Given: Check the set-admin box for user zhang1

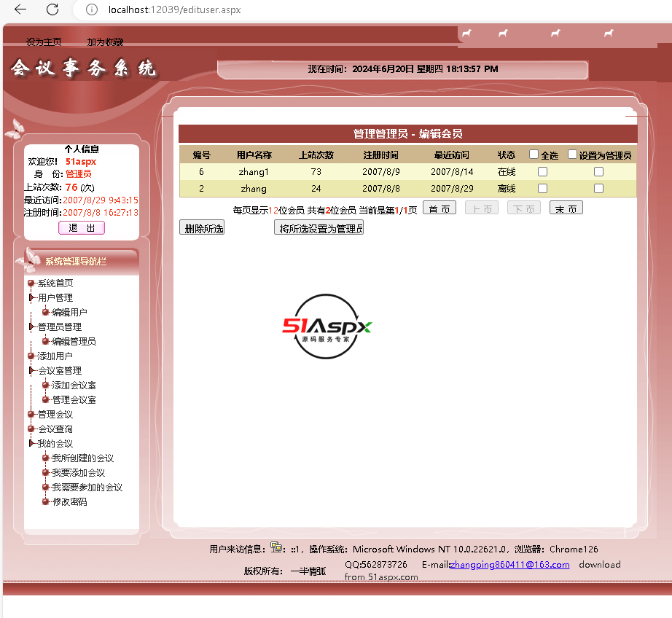Looking at the screenshot, I should click(598, 172).
